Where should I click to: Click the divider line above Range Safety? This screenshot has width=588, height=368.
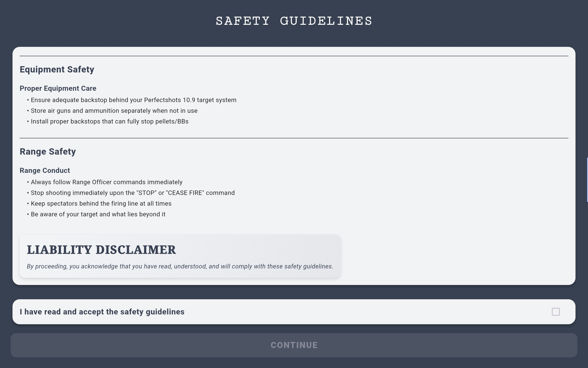pos(294,138)
